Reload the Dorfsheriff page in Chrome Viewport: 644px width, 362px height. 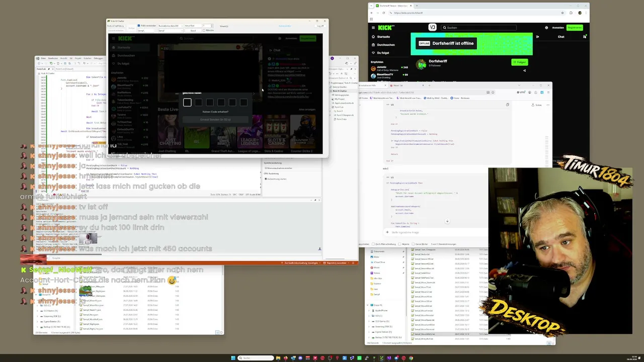click(384, 13)
